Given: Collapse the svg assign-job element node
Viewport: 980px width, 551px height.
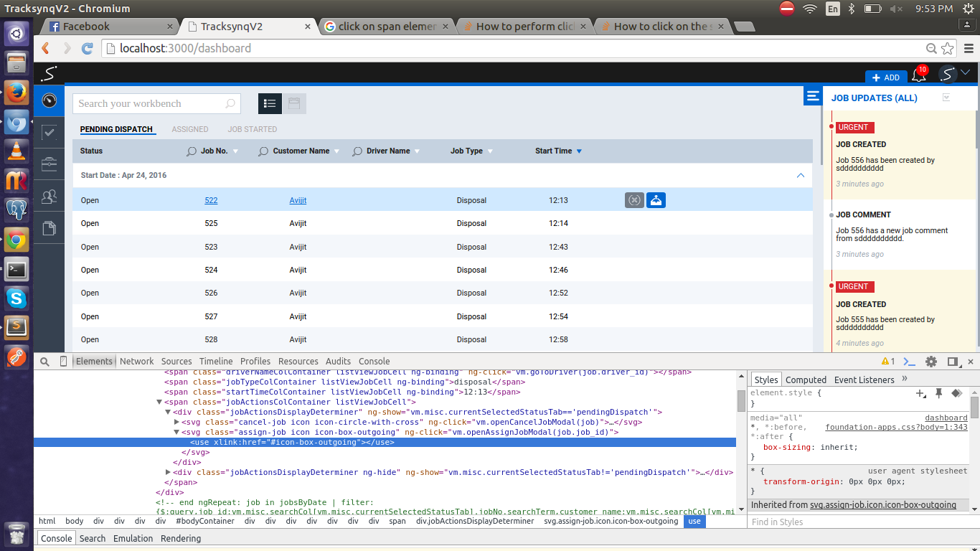Looking at the screenshot, I should click(176, 433).
